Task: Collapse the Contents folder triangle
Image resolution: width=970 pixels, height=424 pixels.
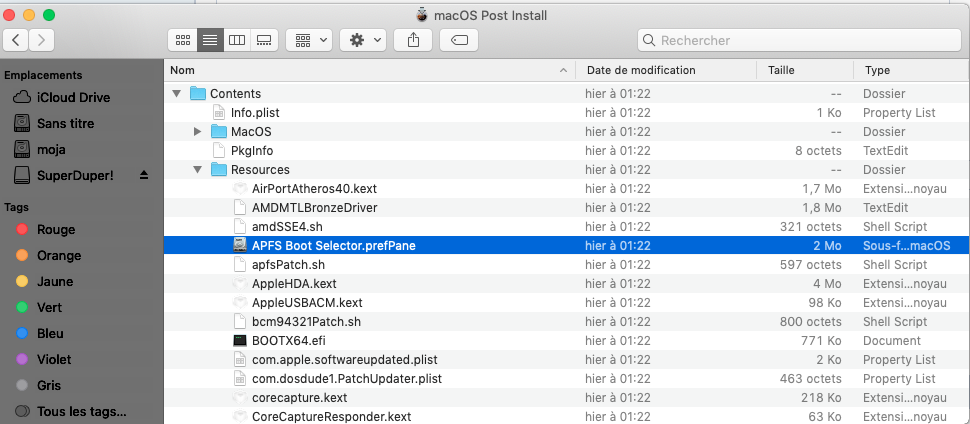Action: [177, 94]
